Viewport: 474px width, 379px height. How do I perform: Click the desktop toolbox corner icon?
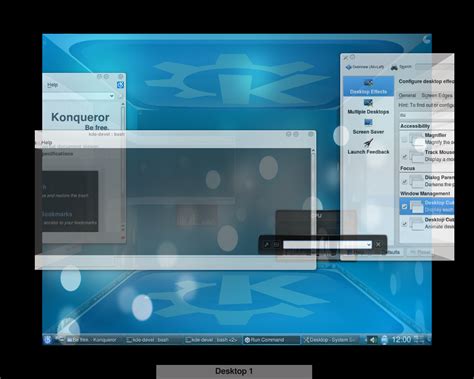(x=427, y=39)
